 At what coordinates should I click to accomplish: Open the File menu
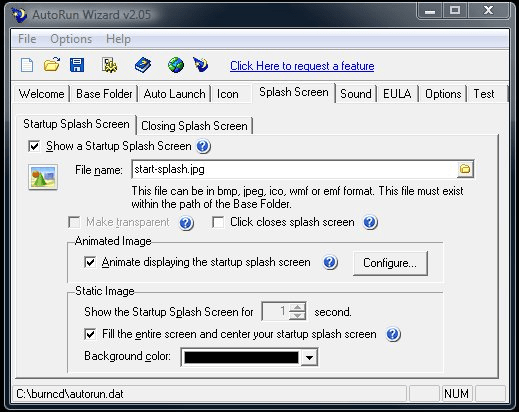point(27,39)
